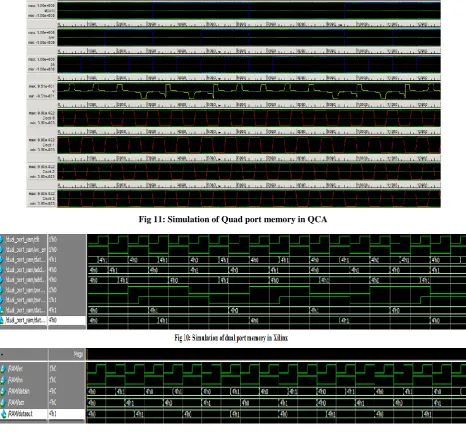Screen dimensions: 466x435
Task: Click the caption 'Fig 11: Simulation of Quad port memory in QCA'
Action: [x=233, y=219]
